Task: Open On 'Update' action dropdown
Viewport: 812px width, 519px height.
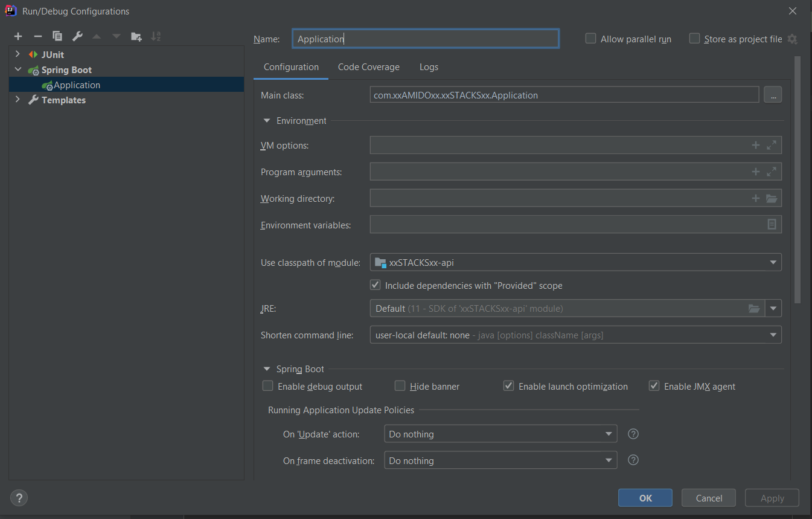Action: coord(500,434)
